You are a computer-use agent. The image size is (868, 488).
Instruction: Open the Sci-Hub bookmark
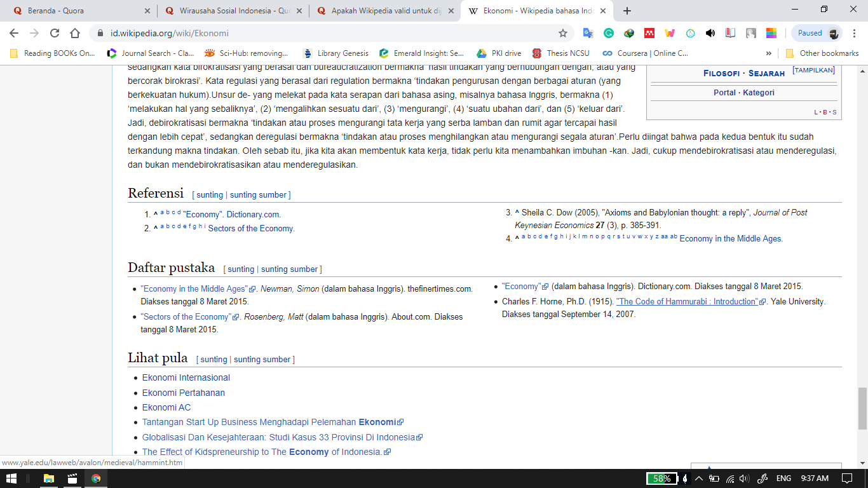coord(246,53)
